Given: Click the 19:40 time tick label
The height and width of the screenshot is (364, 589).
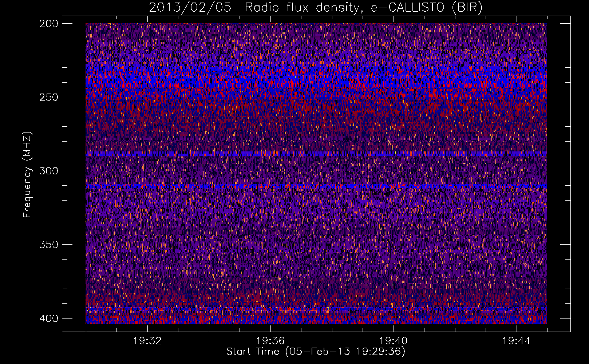Looking at the screenshot, I should coord(394,341).
